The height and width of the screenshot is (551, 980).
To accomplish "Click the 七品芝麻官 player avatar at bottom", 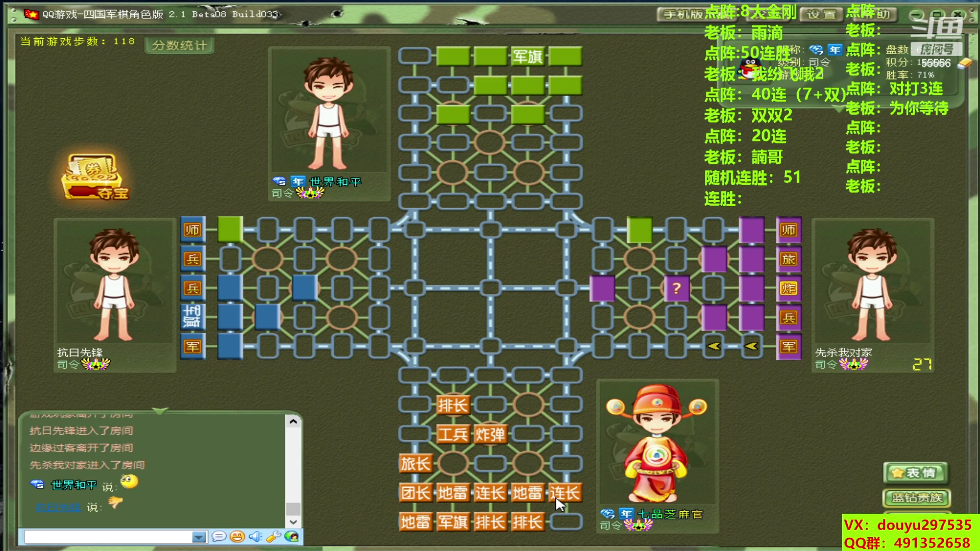I will (657, 443).
